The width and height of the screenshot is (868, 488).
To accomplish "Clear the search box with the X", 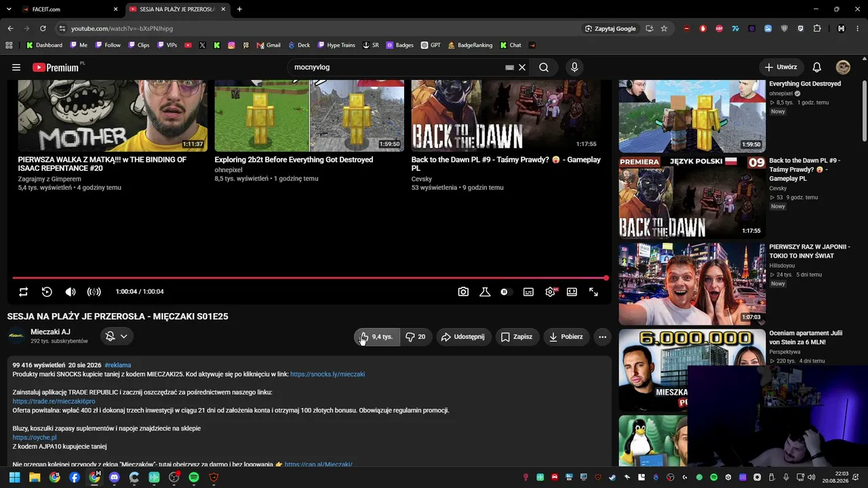I will click(x=522, y=67).
